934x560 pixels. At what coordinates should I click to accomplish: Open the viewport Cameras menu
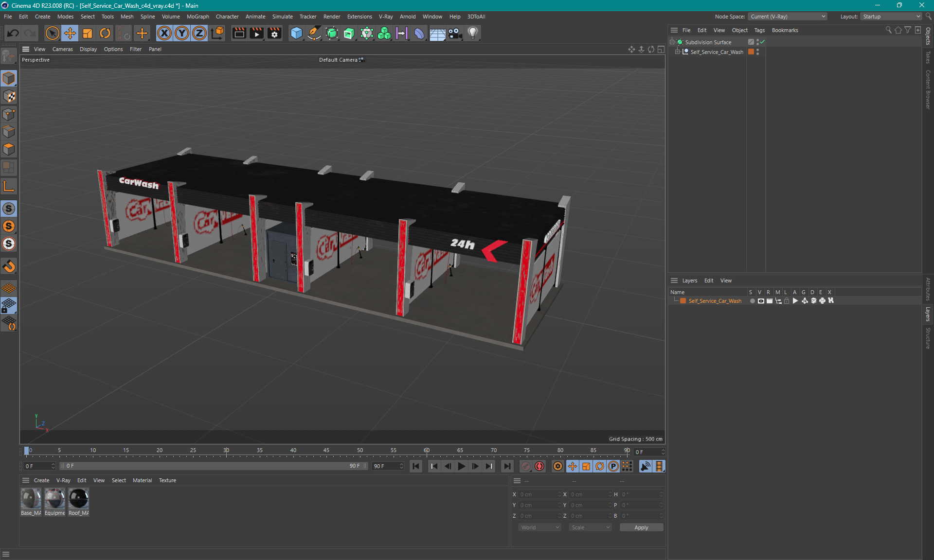pos(62,49)
